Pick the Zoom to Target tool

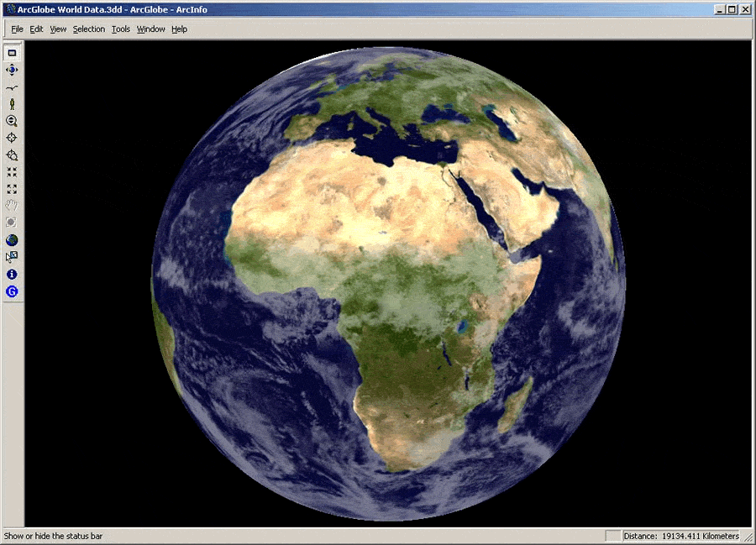(12, 155)
